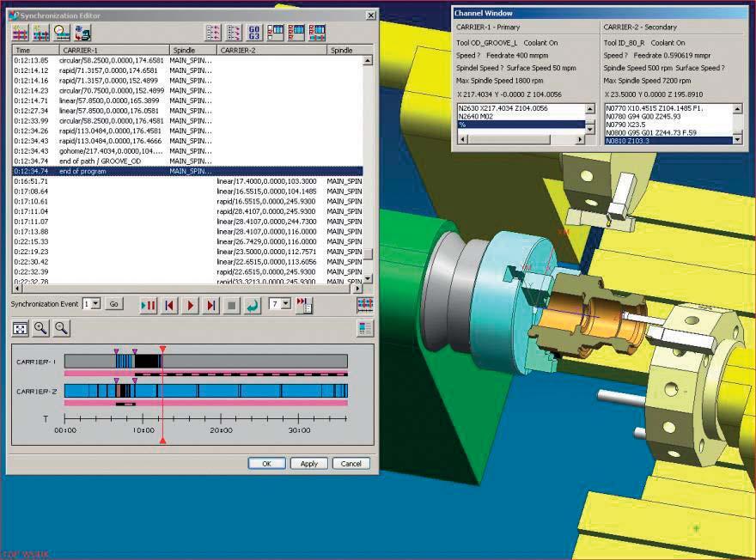This screenshot has height=560, width=756.
Task: Click the collapse rows list icon
Action: click(213, 33)
